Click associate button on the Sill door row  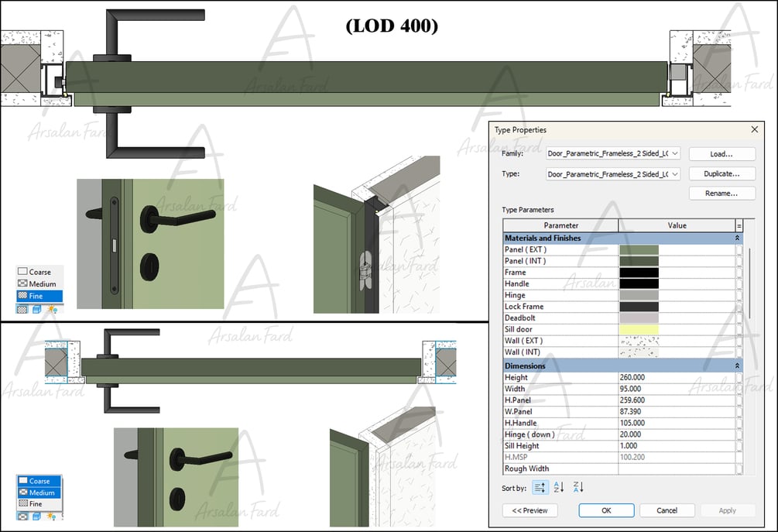[739, 330]
